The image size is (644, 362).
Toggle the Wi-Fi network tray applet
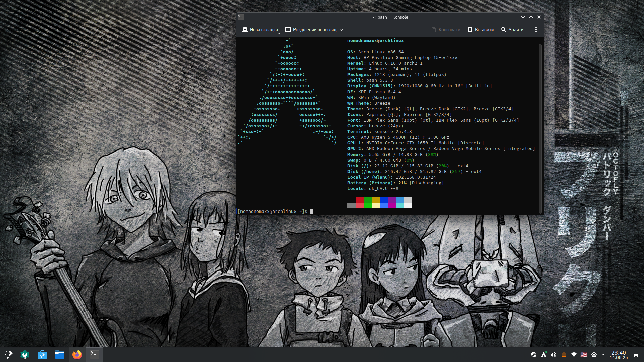574,355
